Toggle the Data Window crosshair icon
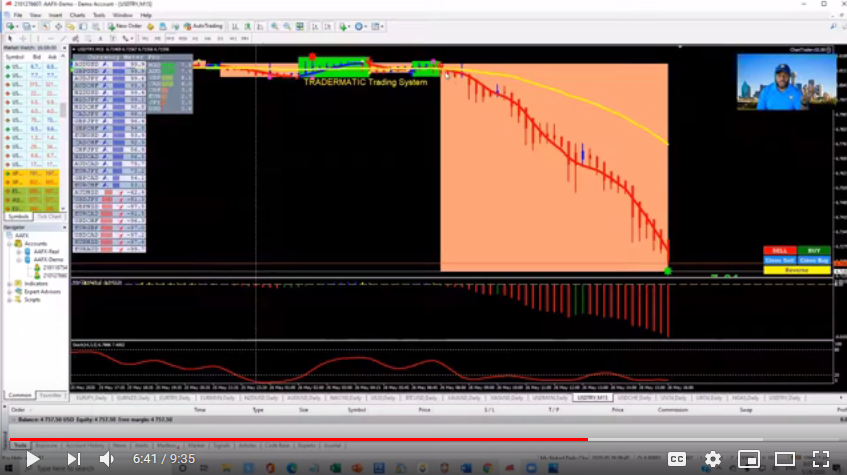 [x=58, y=26]
